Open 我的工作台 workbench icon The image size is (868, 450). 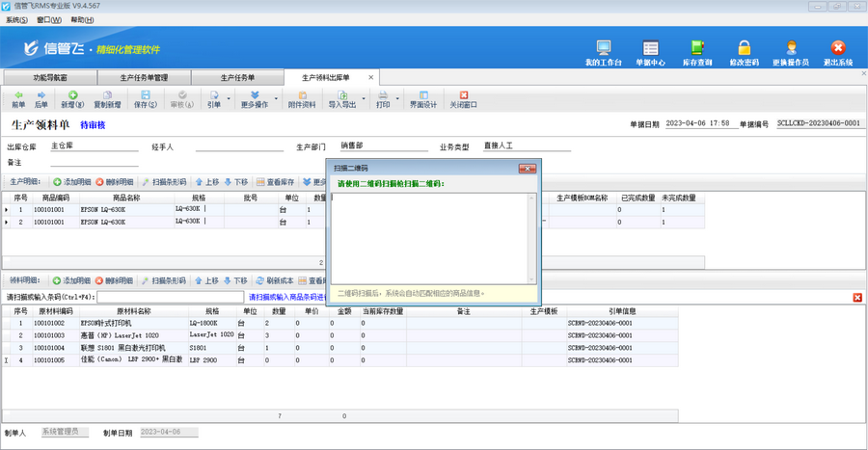click(x=603, y=52)
